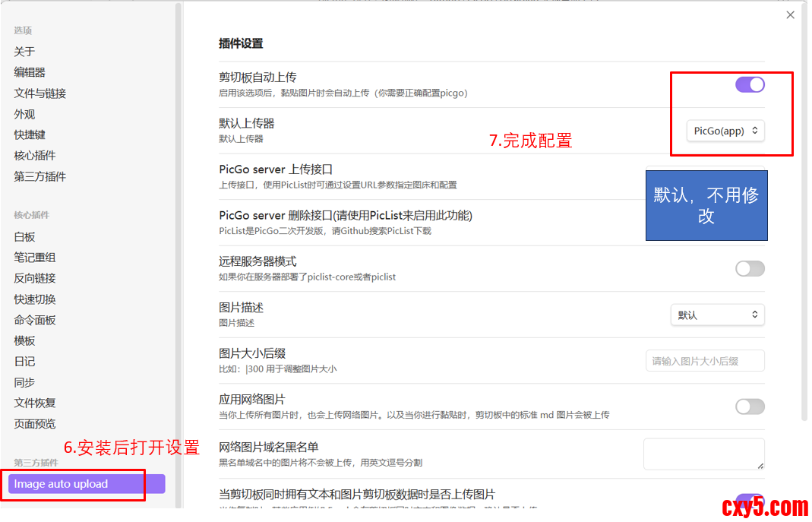Open 外观 appearance settings
Image resolution: width=812 pixels, height=522 pixels.
24,114
